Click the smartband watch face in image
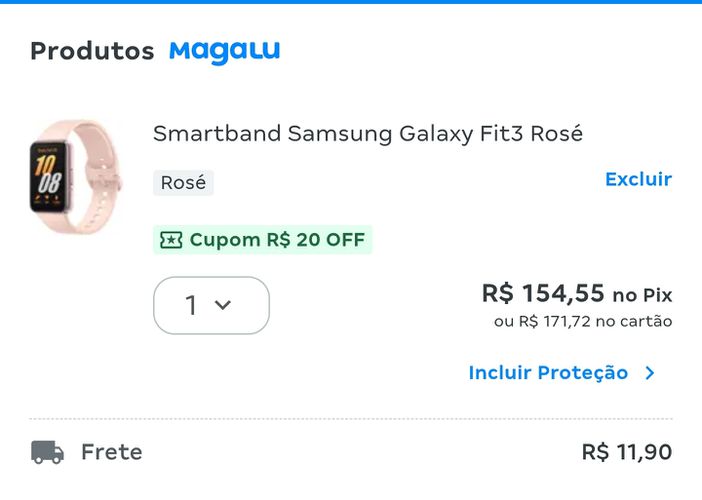 [x=48, y=177]
